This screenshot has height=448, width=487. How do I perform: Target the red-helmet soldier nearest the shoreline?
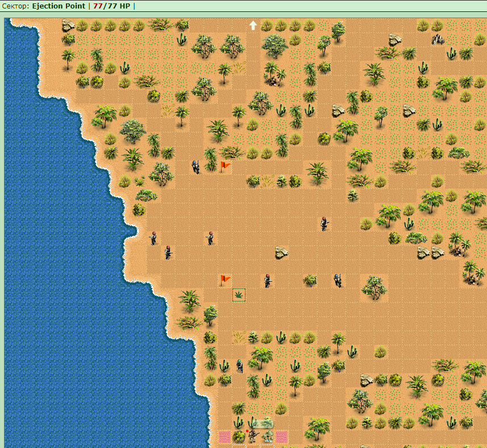click(153, 238)
